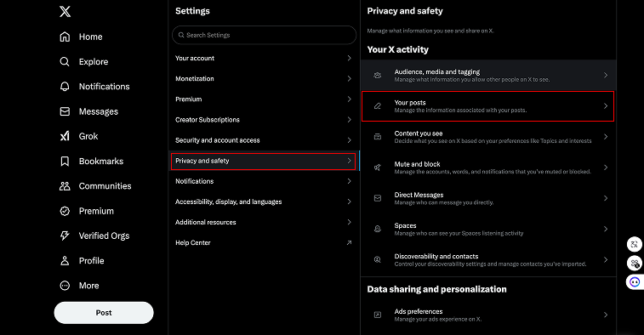Viewport: 644px width, 335px height.
Task: Click the Bookmarks icon
Action: pos(65,162)
